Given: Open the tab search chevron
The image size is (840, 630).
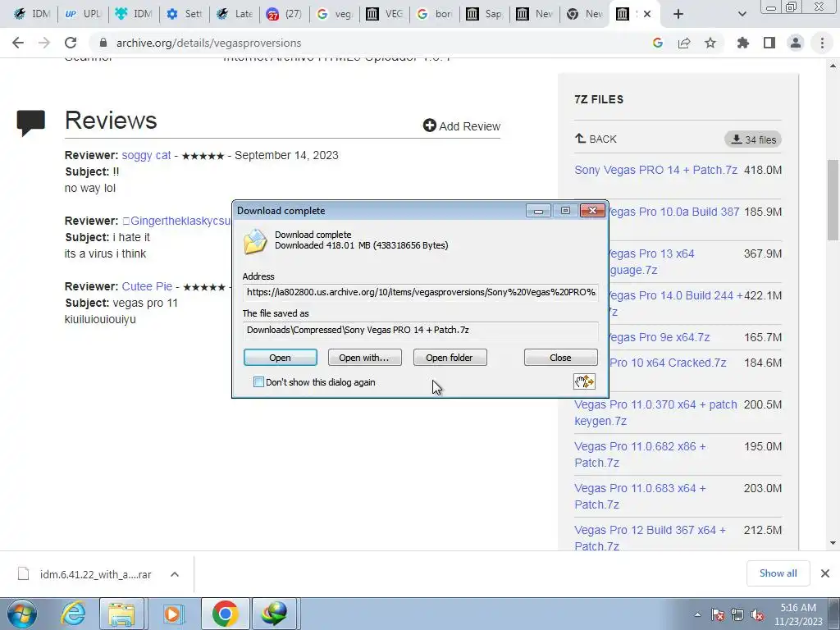Looking at the screenshot, I should (x=742, y=14).
